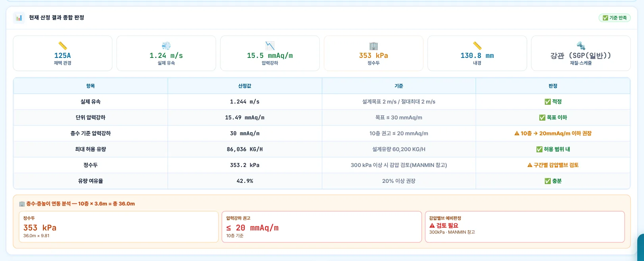Select the 86,036 KG/H table cell
The height and width of the screenshot is (261, 644).
[x=245, y=150]
